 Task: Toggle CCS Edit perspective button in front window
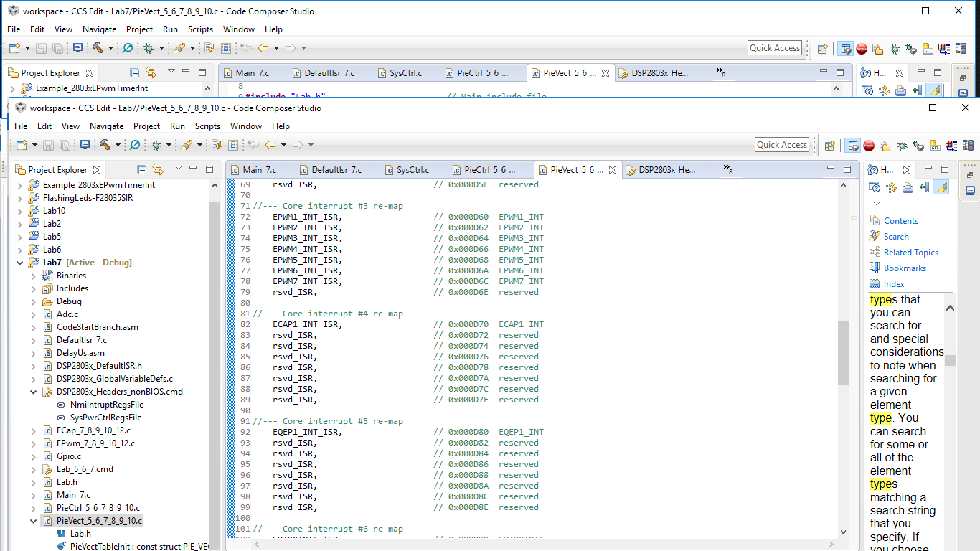coord(852,146)
